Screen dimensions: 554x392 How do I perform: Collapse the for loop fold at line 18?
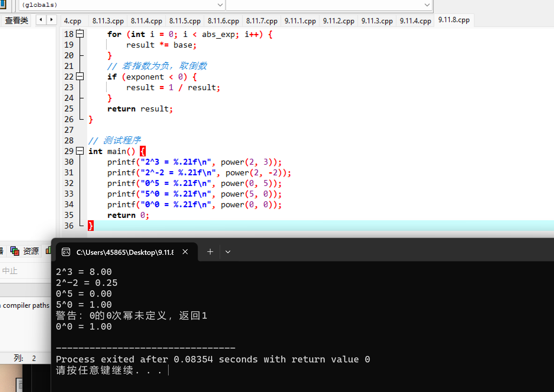(x=80, y=34)
